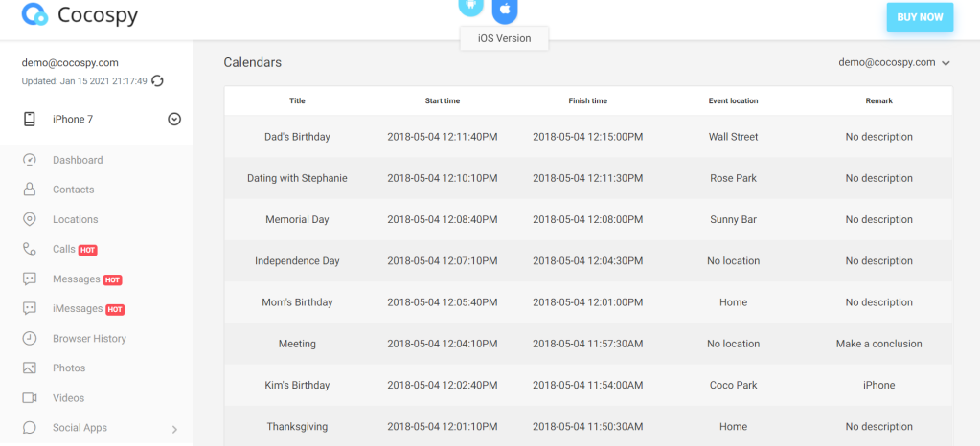
Task: Click the Browser History clock icon
Action: 30,339
